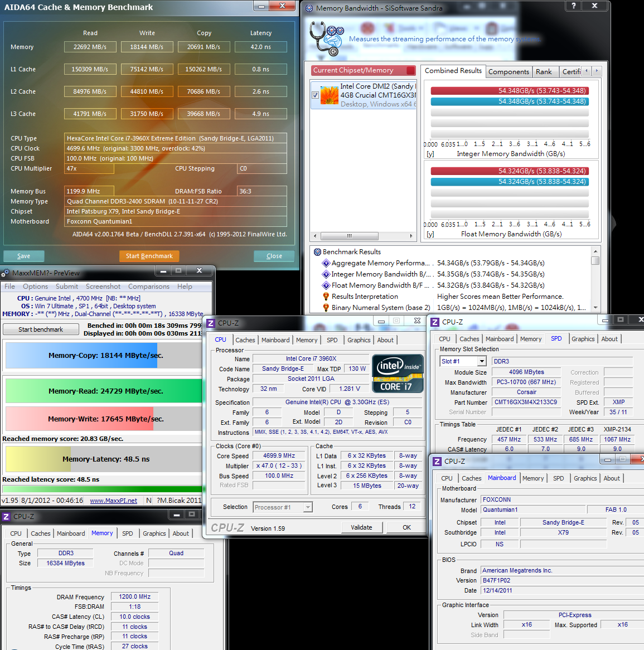The width and height of the screenshot is (644, 650).
Task: Click Start benchmark in MaxxMEM
Action: (41, 329)
